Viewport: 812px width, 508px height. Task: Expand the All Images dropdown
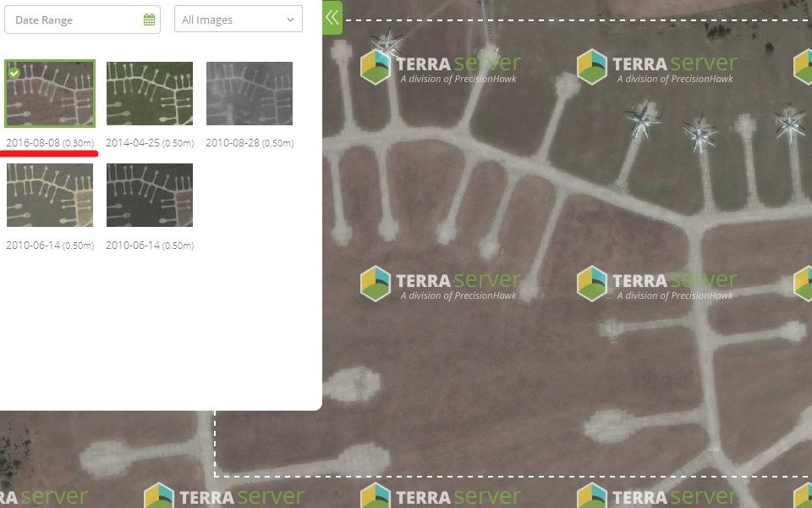pyautogui.click(x=239, y=19)
